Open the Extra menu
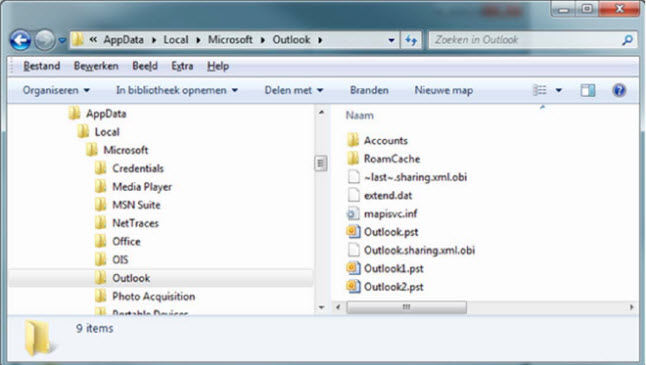 coord(182,66)
